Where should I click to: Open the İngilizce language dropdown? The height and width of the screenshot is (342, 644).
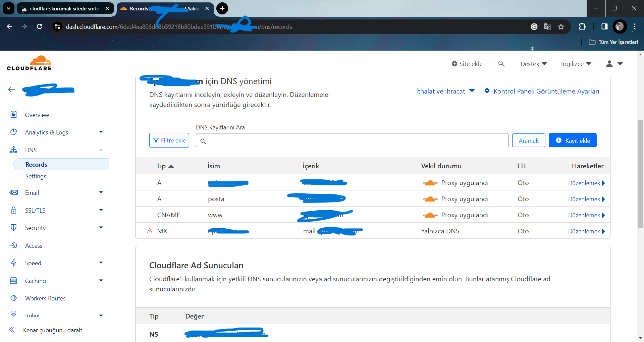coord(576,64)
